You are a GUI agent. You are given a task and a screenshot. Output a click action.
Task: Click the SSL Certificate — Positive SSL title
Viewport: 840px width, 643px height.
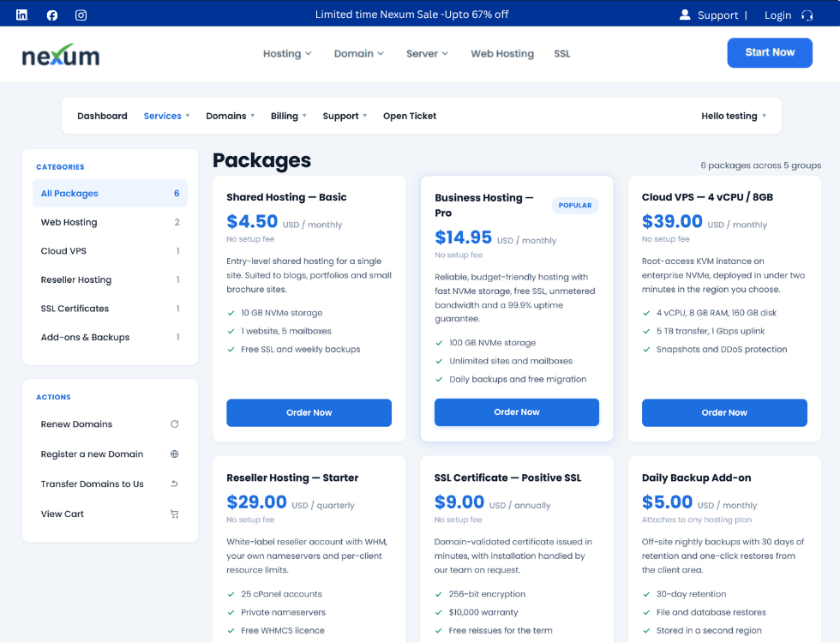(x=507, y=478)
